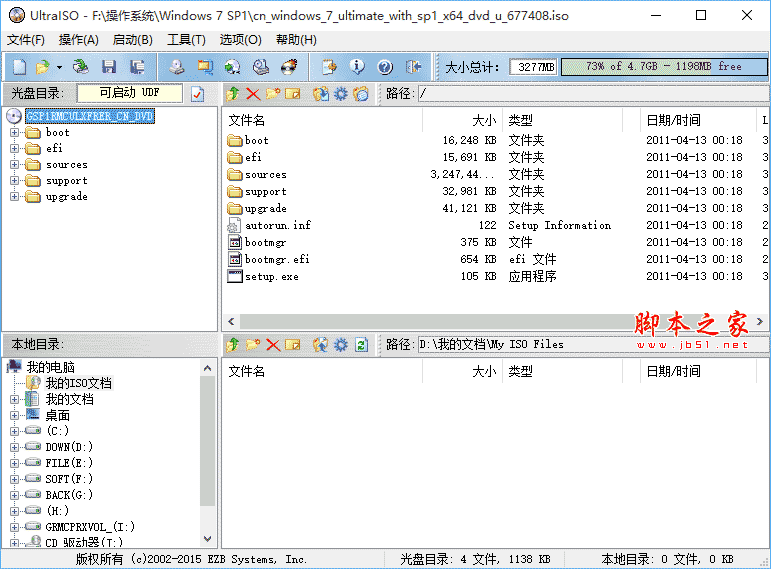This screenshot has height=569, width=771.
Task: Select the SOFT(F:) drive in the local tree
Action: pyautogui.click(x=69, y=479)
